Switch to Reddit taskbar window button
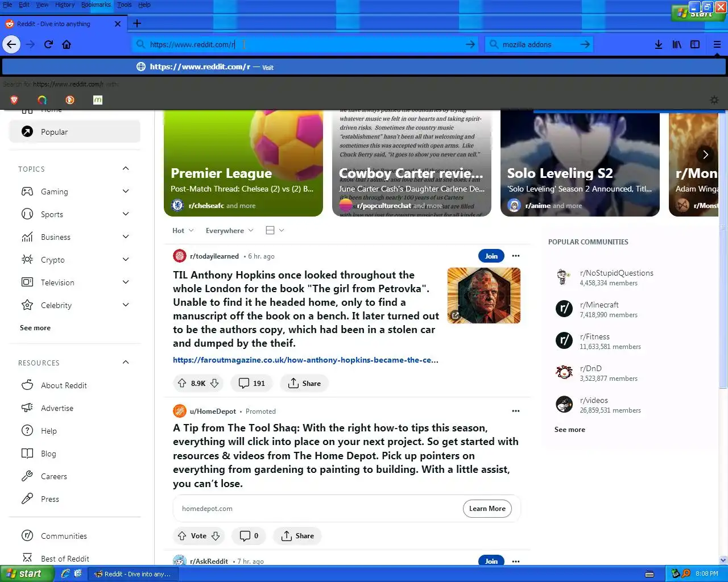The height and width of the screenshot is (582, 728). coord(133,574)
